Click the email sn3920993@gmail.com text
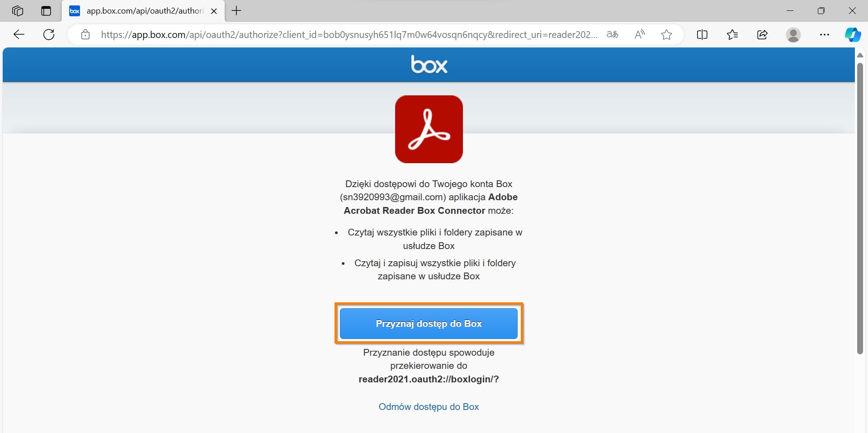 coord(393,197)
